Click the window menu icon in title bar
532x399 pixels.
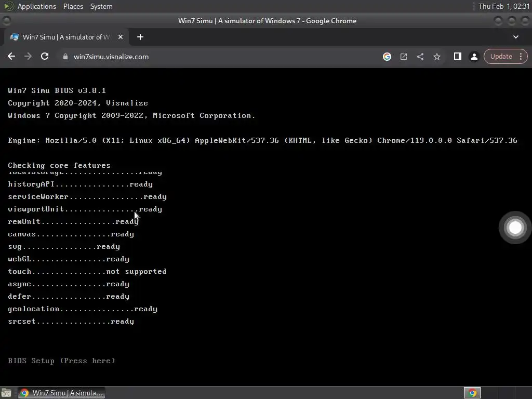click(6, 21)
